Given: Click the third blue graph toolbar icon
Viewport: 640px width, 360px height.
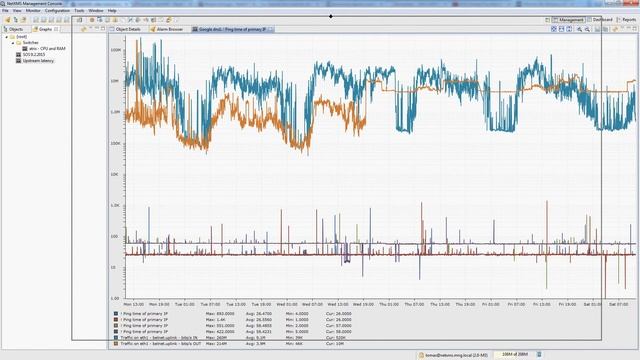Looking at the screenshot, I should pos(569,29).
